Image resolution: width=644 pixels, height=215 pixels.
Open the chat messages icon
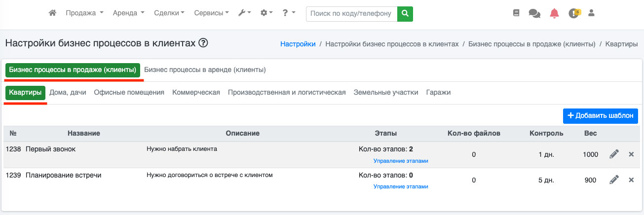coord(534,13)
